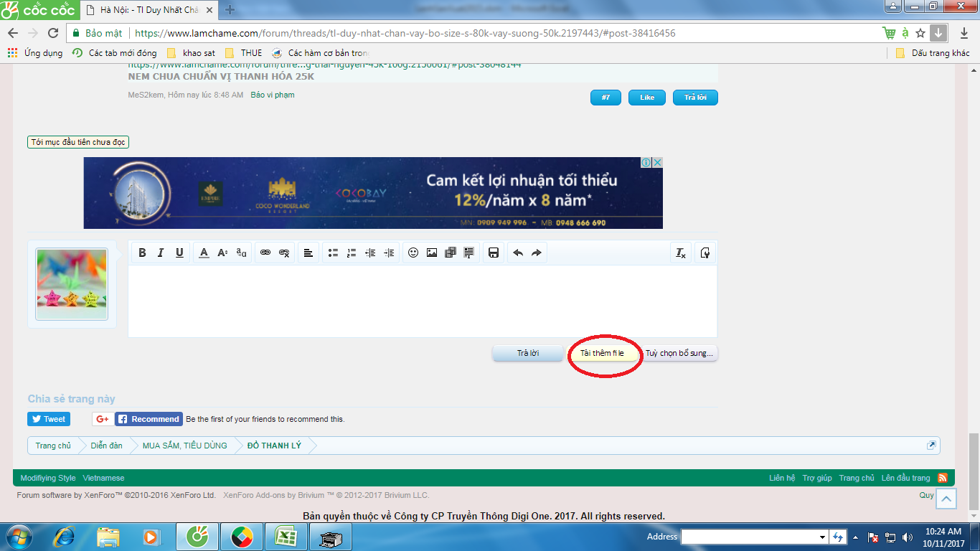980x551 pixels.
Task: Open the font size dropdown
Action: pyautogui.click(x=222, y=253)
